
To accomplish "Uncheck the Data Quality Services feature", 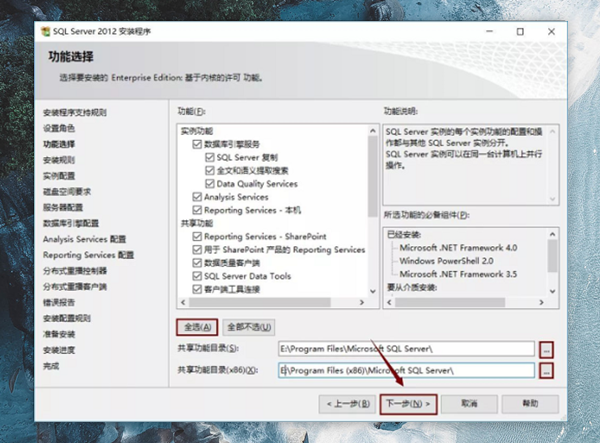I will 210,184.
